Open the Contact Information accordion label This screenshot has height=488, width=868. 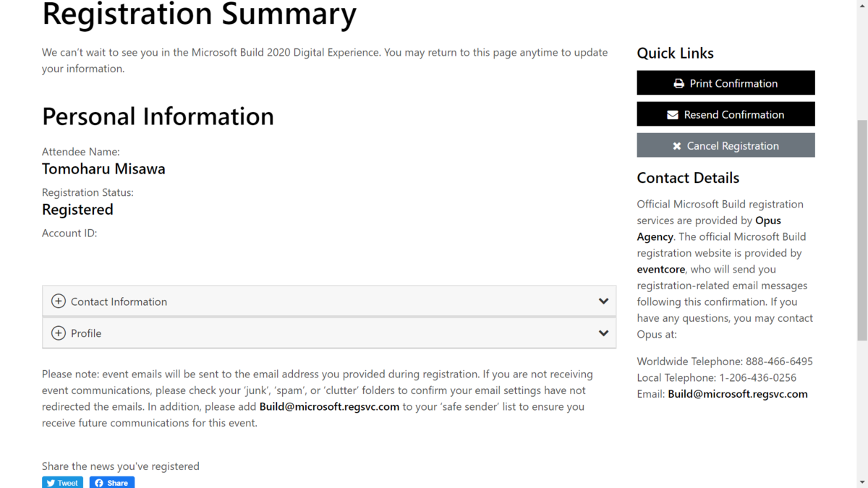119,301
